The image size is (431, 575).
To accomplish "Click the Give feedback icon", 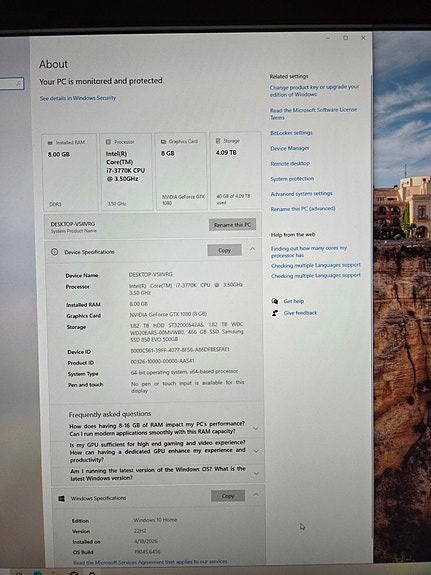I will click(275, 313).
